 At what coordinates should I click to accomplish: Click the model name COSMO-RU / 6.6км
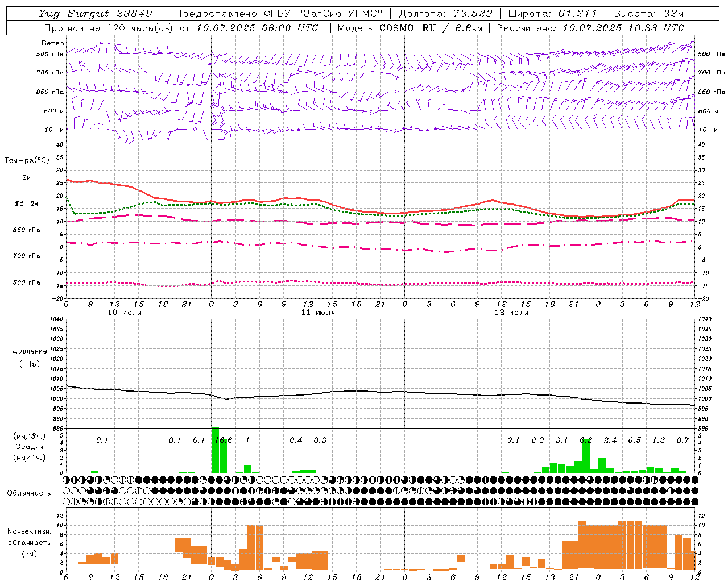431,27
